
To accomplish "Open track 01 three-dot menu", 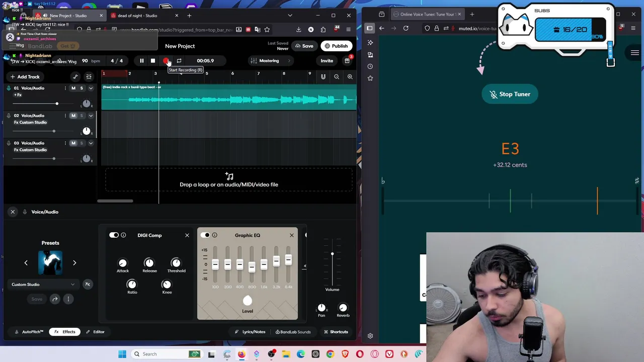I will (65, 88).
